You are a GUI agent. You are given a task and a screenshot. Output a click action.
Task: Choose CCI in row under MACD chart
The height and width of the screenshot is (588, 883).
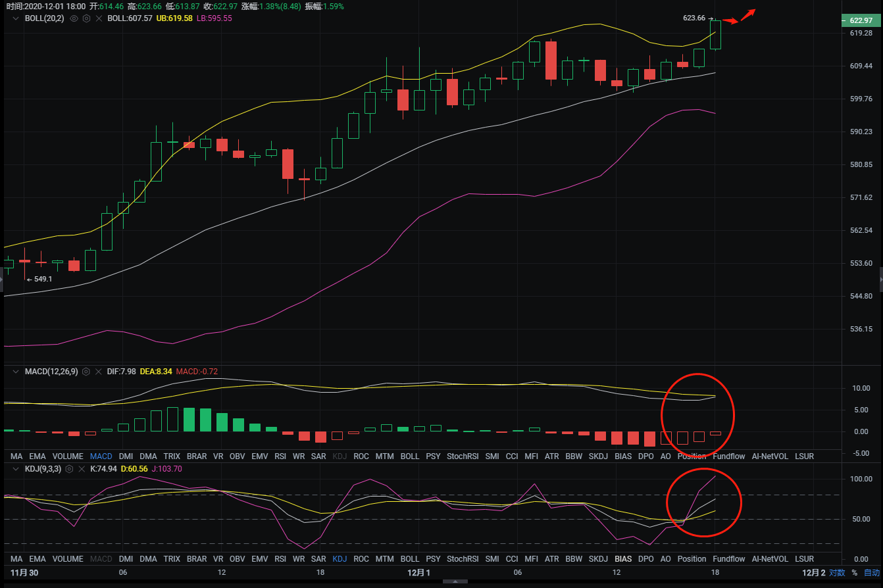[512, 456]
